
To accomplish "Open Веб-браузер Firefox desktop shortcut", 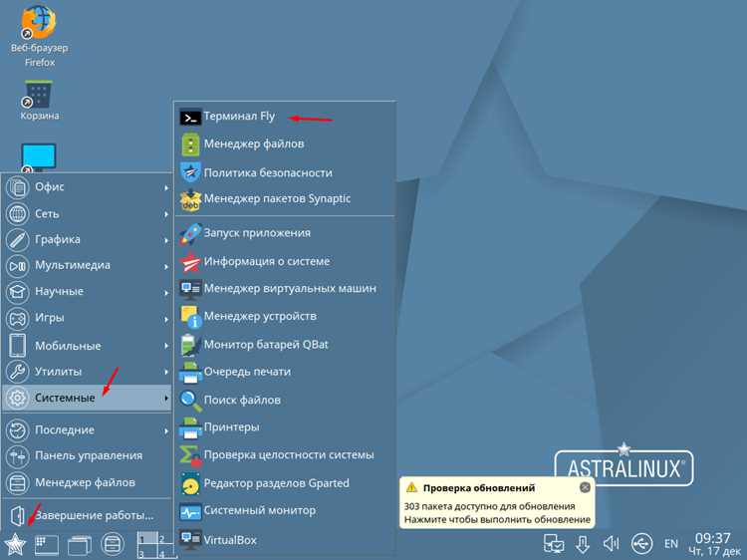I will click(39, 35).
